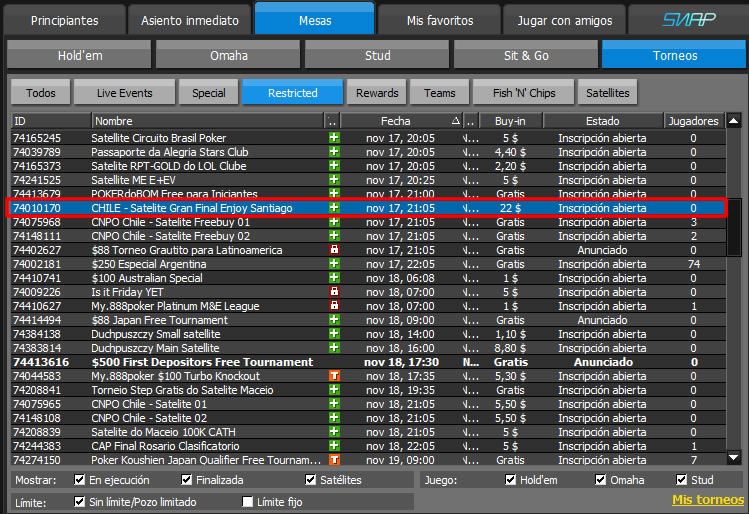The height and width of the screenshot is (514, 749).
Task: Click red lock icon on $88 Torneo Gratuito row
Action: (334, 250)
